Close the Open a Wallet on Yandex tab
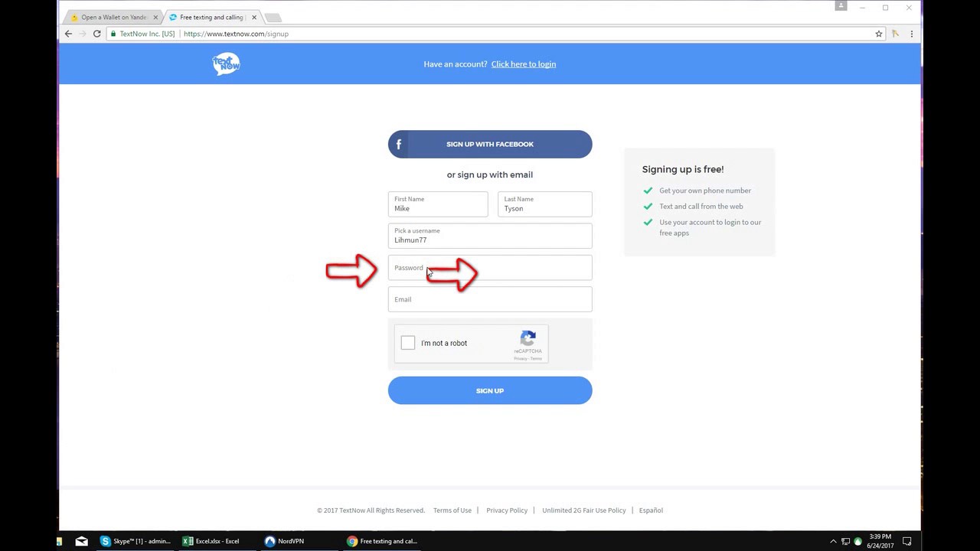 [155, 17]
